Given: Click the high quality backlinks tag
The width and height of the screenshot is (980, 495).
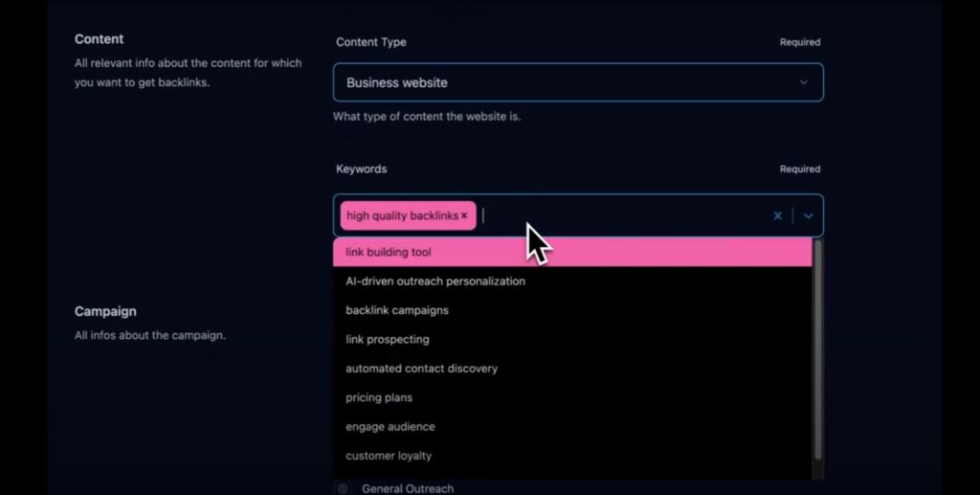Looking at the screenshot, I should [x=403, y=215].
